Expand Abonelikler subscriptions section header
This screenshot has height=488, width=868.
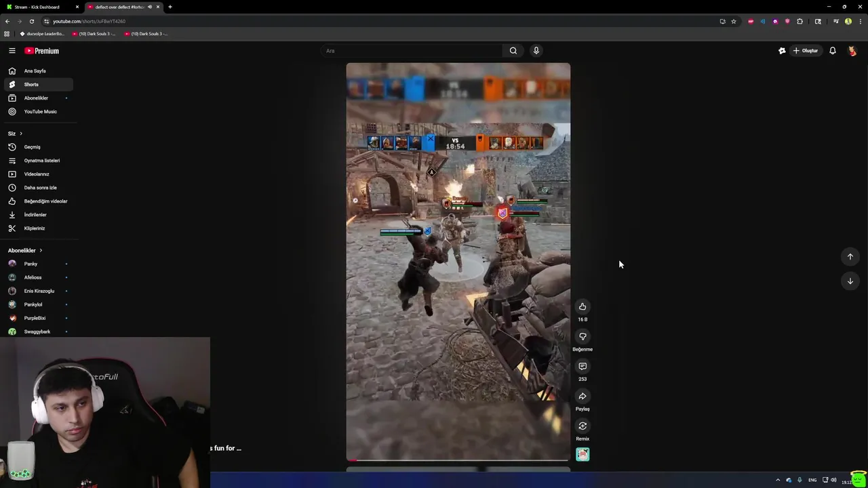(x=25, y=251)
